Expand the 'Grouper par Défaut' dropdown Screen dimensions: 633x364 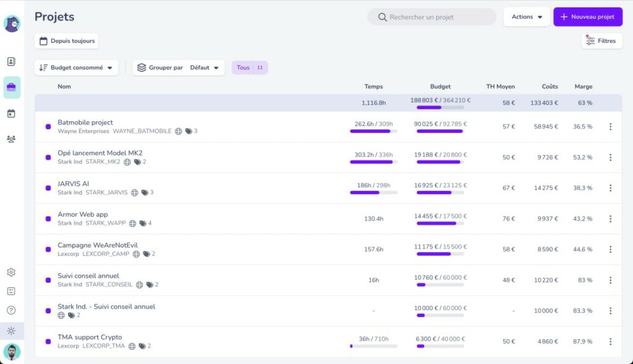178,68
